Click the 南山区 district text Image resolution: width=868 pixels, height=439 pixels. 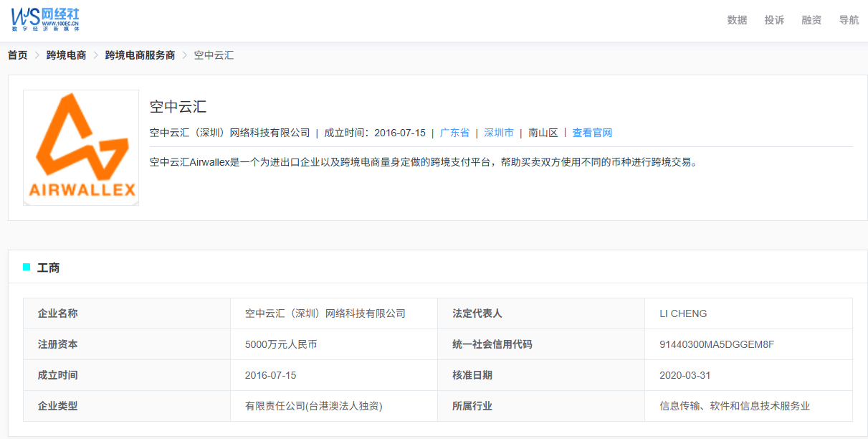(543, 133)
